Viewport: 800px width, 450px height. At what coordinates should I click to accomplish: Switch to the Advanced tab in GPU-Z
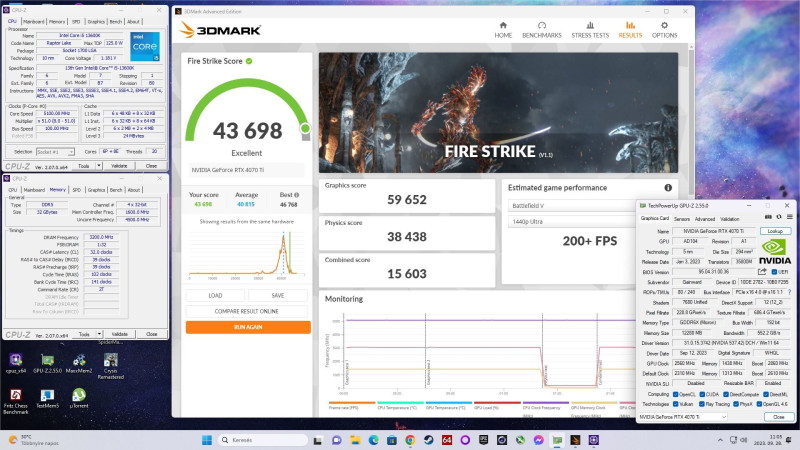pos(705,219)
